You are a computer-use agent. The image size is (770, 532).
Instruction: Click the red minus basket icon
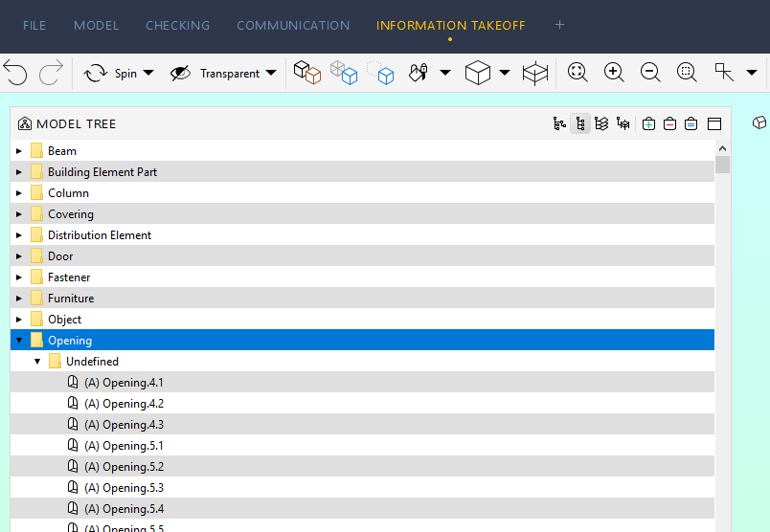click(669, 123)
